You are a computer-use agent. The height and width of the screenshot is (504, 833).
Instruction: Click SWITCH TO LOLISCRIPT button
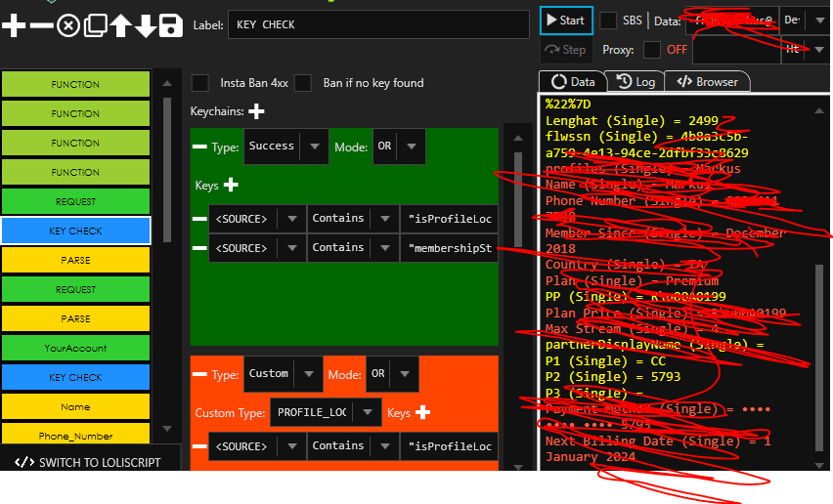click(89, 462)
